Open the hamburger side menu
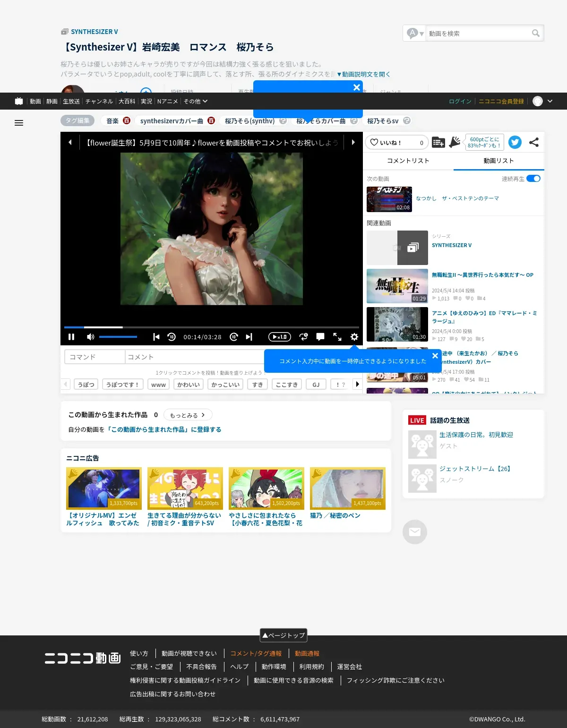 coord(19,123)
